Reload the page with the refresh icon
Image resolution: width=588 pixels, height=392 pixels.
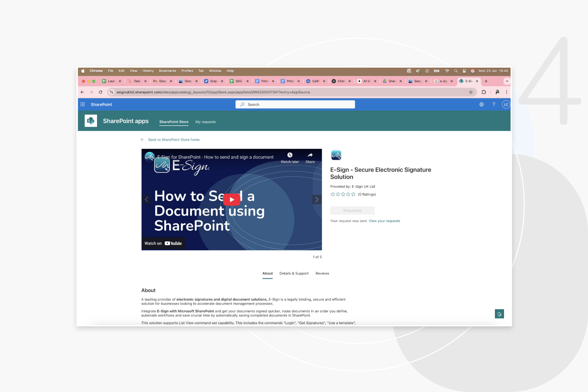point(101,92)
